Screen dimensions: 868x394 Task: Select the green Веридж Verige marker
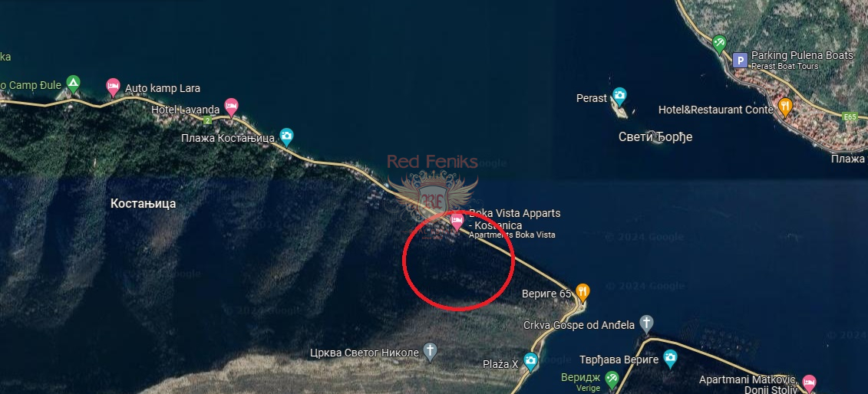pyautogui.click(x=612, y=379)
